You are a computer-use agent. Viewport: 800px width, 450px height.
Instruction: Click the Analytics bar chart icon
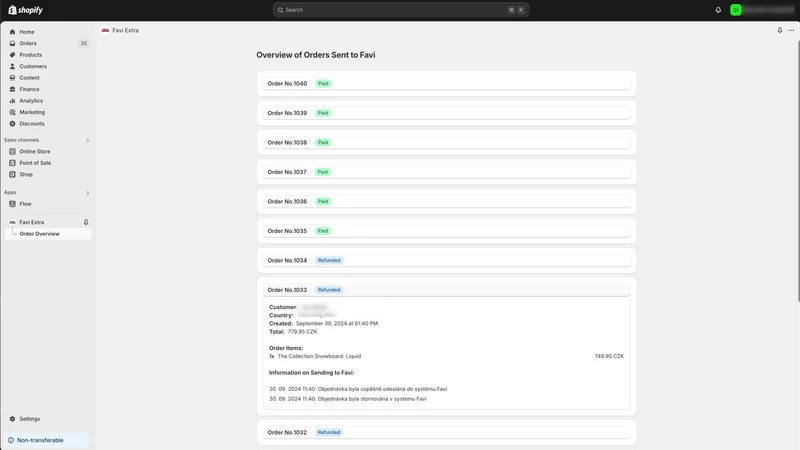[12, 101]
